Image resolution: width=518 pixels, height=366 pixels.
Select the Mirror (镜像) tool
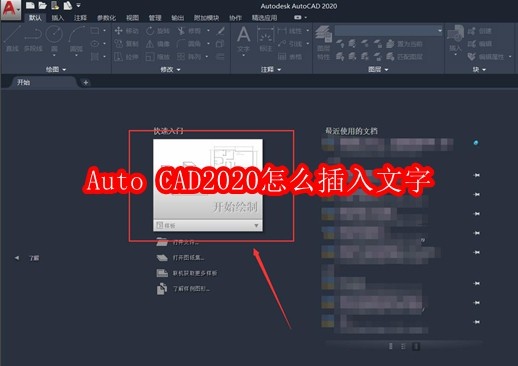(158, 44)
